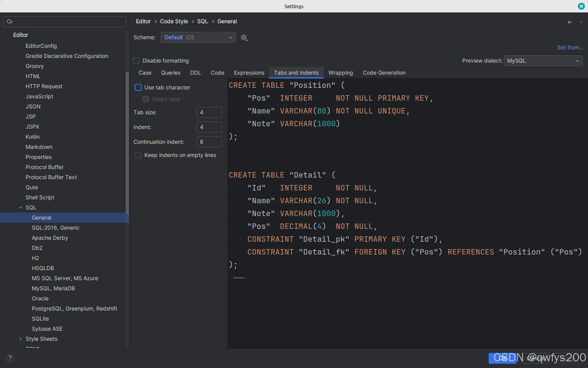Image resolution: width=588 pixels, height=368 pixels.
Task: Select Gradle Declarative Configuration item
Action: click(67, 56)
